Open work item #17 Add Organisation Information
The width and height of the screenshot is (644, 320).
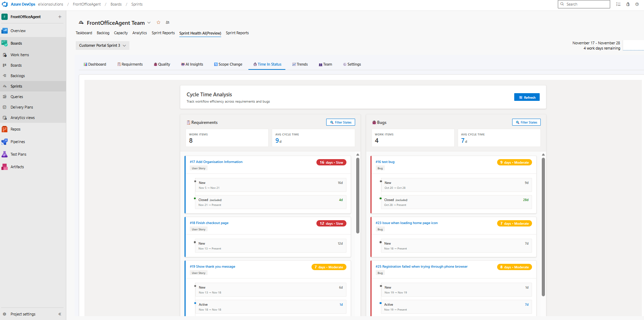pos(216,162)
